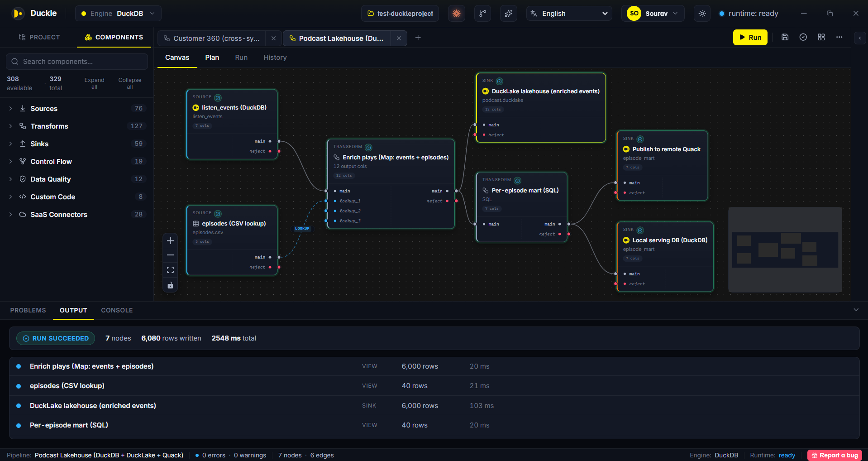Viewport: 868px width, 461px height.
Task: Click the runtime: ready status indicator
Action: pos(749,14)
